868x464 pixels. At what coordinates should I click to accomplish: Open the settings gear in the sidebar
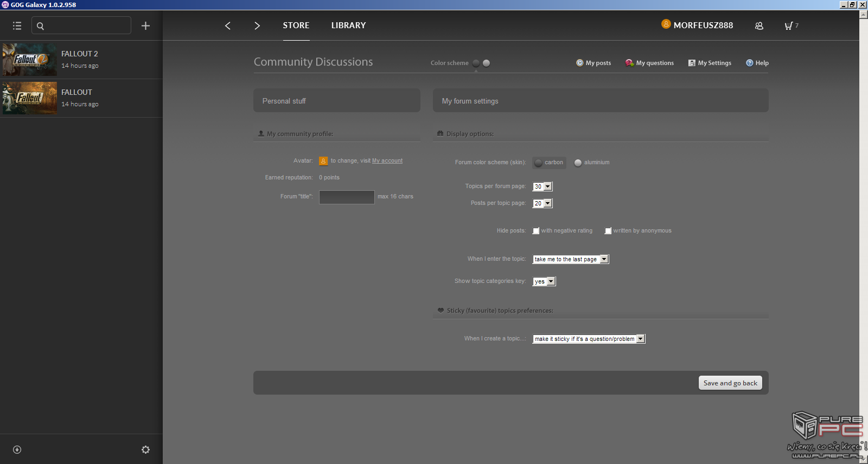[145, 449]
